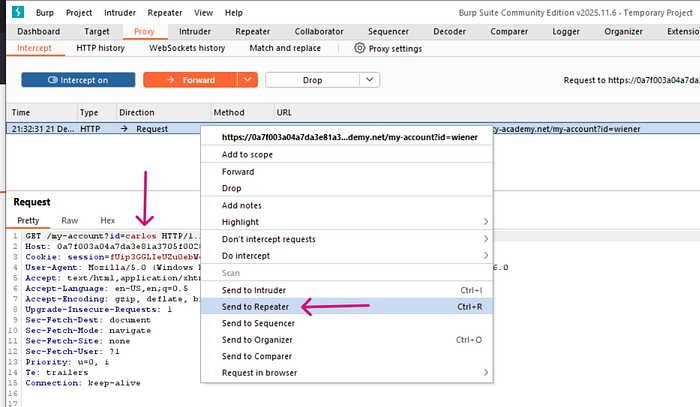Open the Burp menu

point(45,13)
